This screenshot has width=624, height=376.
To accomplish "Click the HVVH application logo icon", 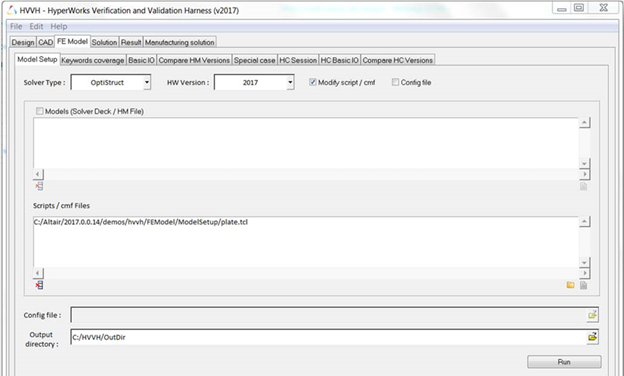I will click(x=12, y=10).
